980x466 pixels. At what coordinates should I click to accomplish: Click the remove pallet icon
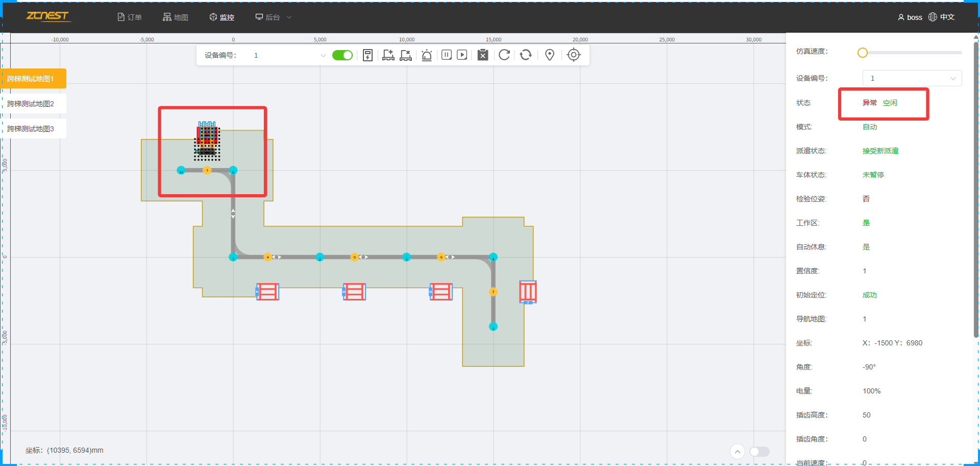click(406, 55)
